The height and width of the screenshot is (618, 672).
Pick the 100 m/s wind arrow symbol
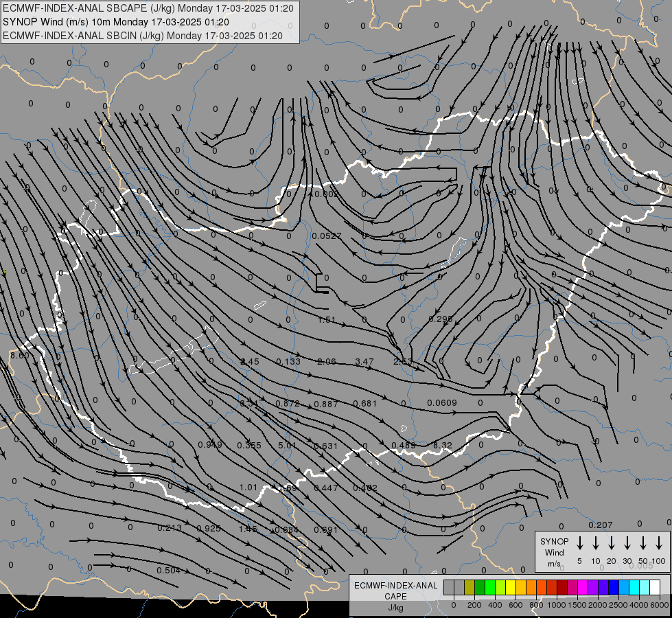(x=659, y=543)
